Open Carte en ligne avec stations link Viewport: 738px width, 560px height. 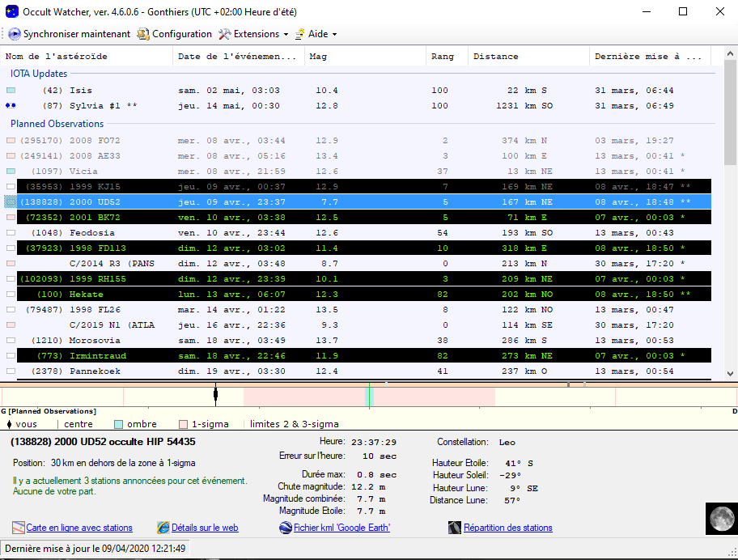(x=79, y=528)
